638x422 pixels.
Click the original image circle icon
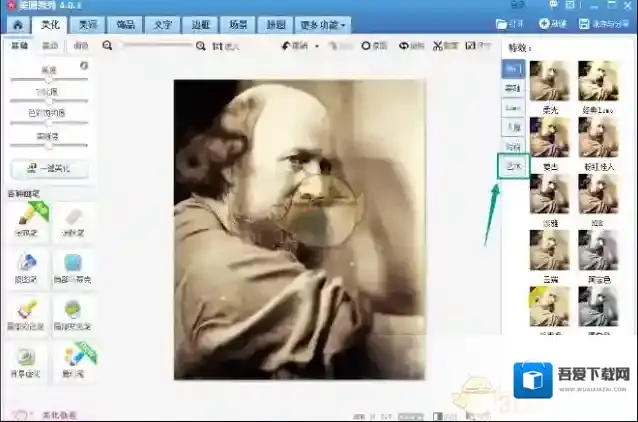coord(366,46)
